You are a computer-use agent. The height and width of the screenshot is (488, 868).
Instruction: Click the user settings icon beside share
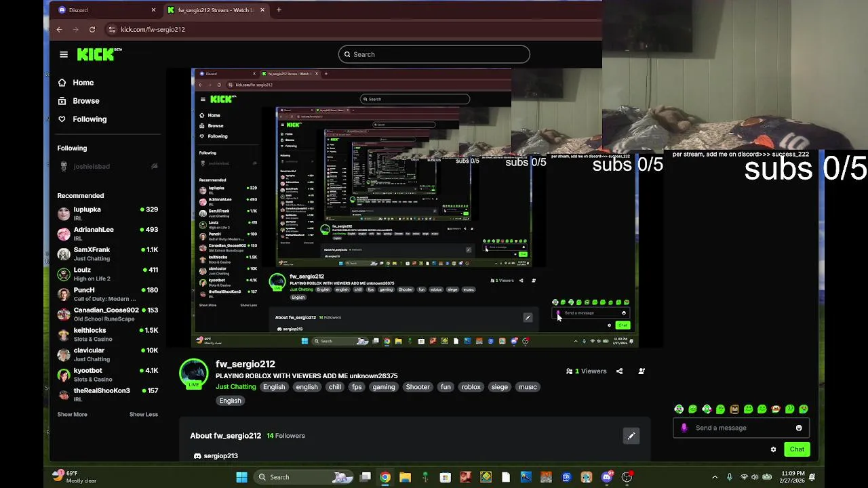tap(642, 371)
